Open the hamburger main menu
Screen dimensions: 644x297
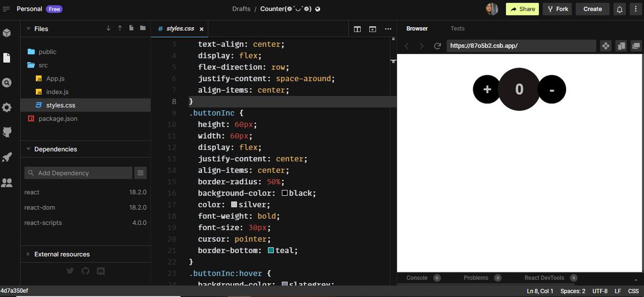[x=6, y=9]
